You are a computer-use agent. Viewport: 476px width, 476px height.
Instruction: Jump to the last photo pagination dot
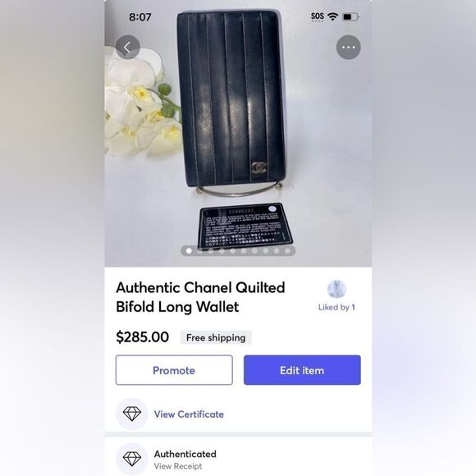tap(287, 251)
